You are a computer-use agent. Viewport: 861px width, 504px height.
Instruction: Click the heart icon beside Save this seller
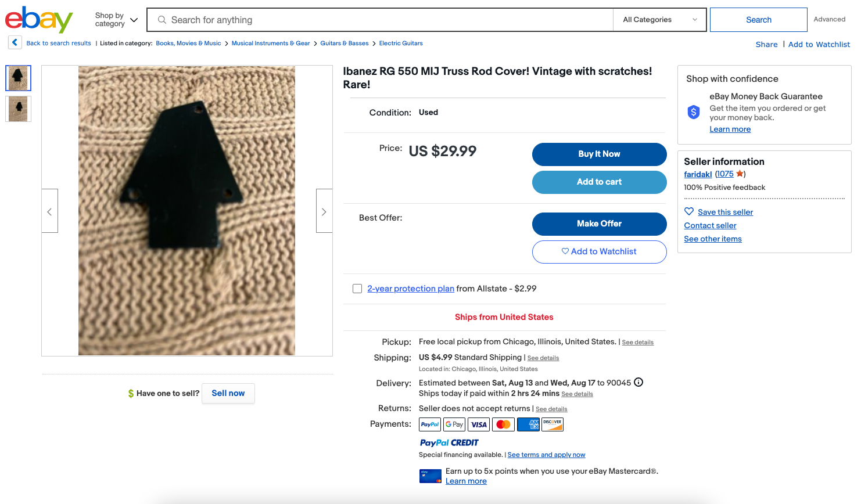(689, 211)
